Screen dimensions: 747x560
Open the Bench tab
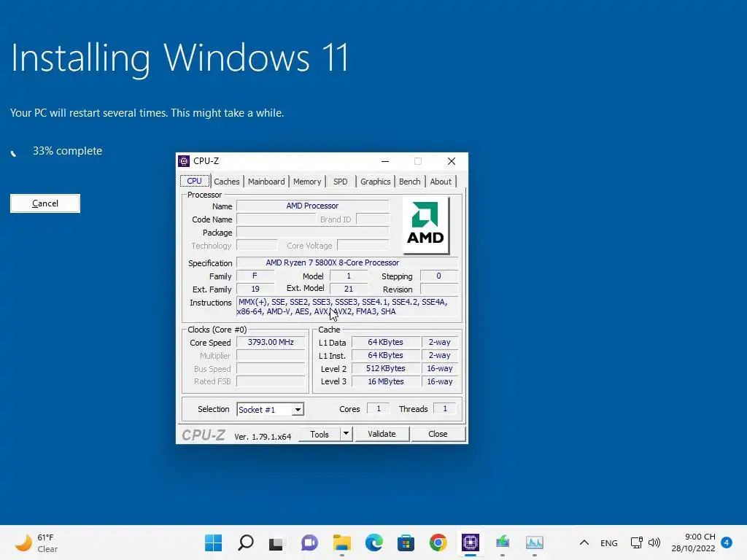410,182
